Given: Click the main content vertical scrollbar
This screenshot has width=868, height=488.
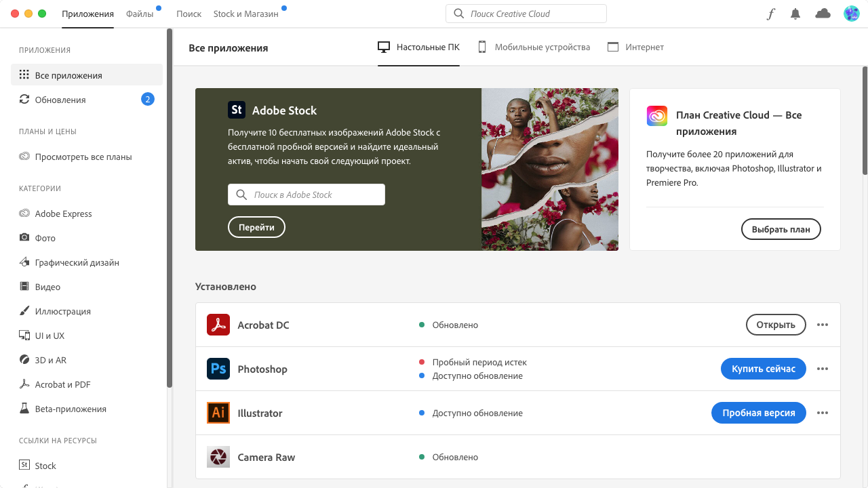Looking at the screenshot, I should tap(865, 121).
